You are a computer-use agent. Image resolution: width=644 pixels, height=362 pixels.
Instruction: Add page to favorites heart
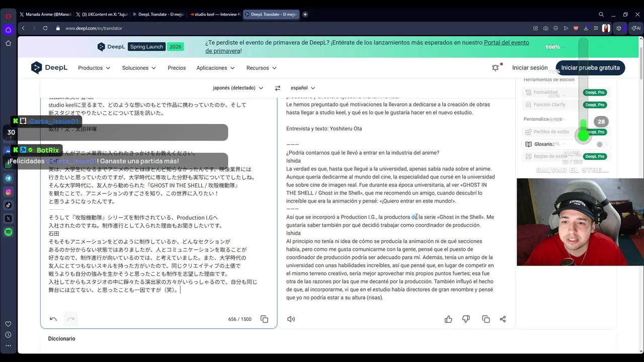(x=576, y=28)
